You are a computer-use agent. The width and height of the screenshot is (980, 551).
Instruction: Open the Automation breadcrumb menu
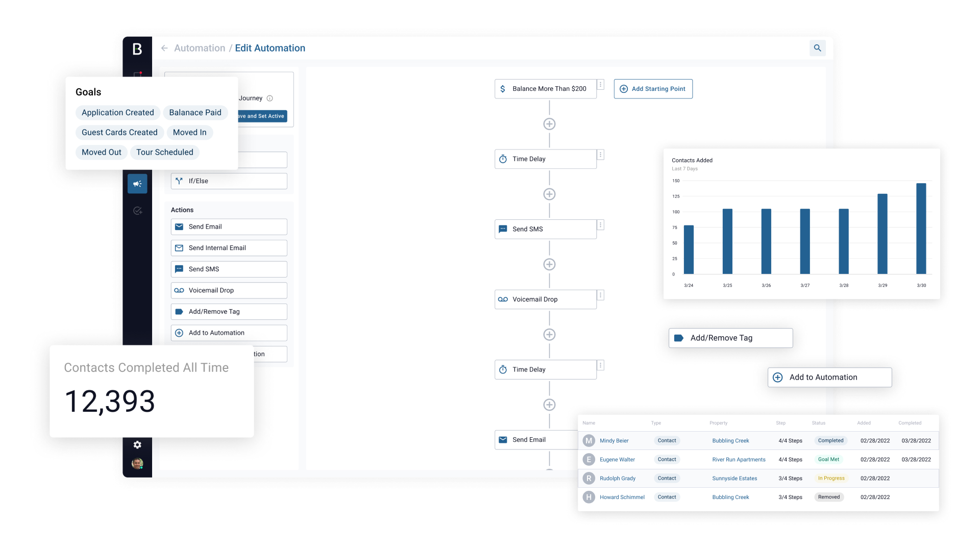tap(199, 48)
